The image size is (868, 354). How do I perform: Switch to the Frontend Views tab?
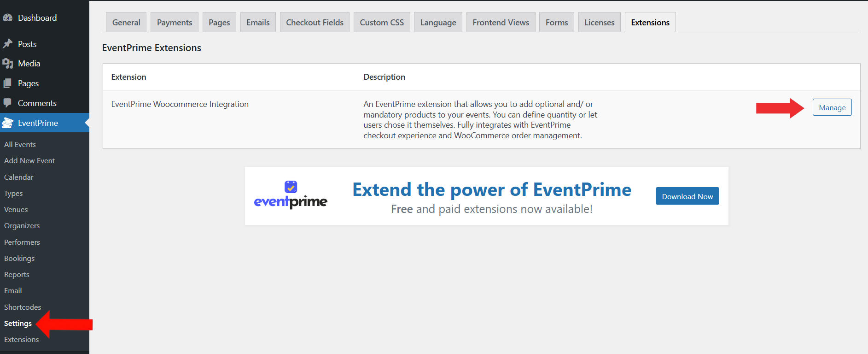[501, 22]
